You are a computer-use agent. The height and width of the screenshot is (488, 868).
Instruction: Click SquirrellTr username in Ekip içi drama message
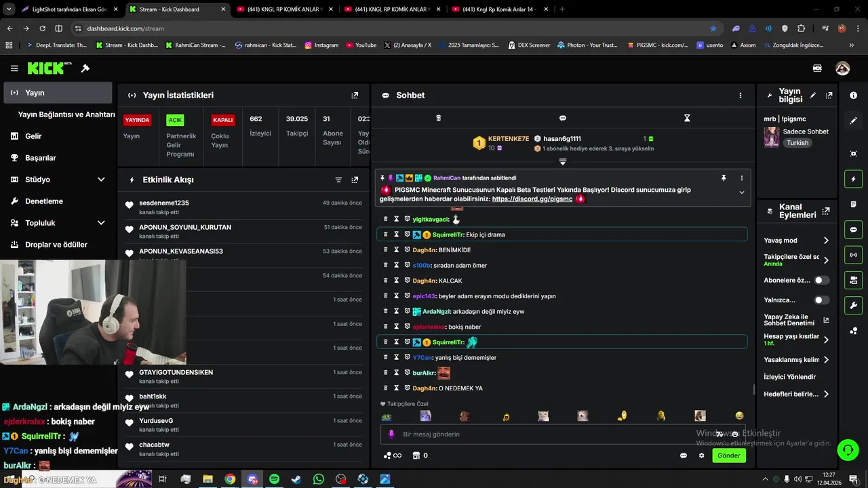click(448, 235)
